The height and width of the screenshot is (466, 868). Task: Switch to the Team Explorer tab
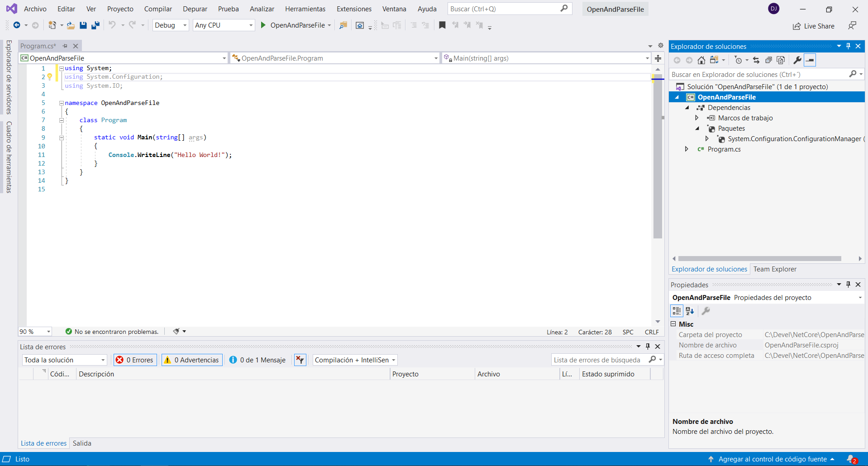tap(774, 269)
